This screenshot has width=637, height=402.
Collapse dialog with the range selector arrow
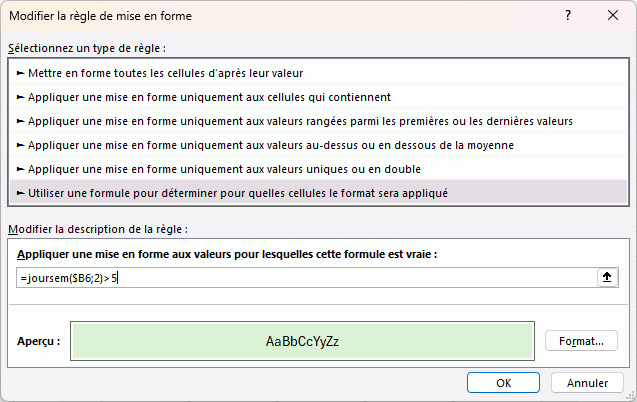click(606, 278)
